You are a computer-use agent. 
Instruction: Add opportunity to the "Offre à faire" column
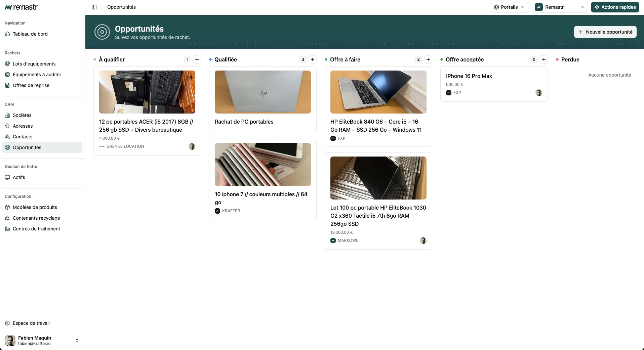click(428, 59)
